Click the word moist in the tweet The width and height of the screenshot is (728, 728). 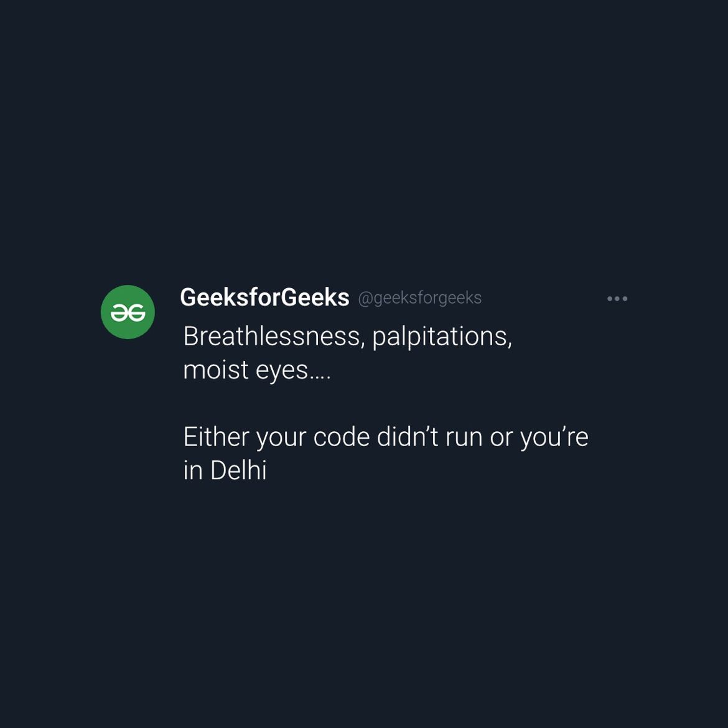tap(216, 370)
